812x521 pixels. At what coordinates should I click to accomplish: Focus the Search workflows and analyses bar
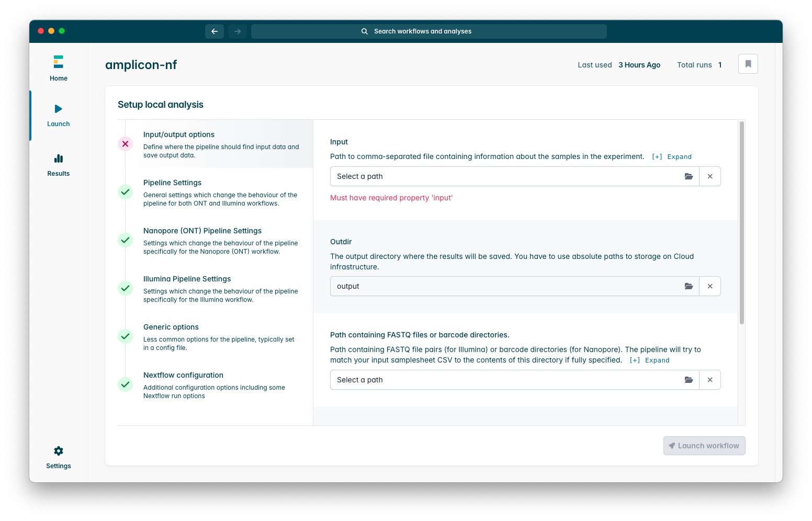coord(429,31)
